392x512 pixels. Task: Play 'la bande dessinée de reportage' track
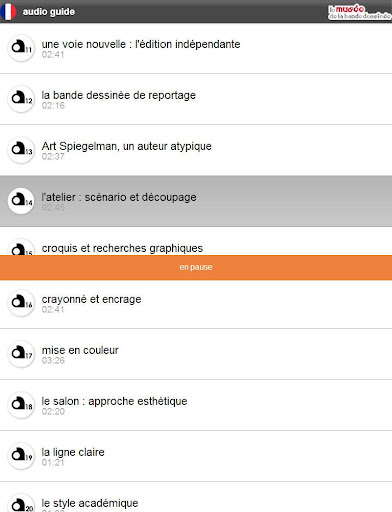[x=196, y=99]
